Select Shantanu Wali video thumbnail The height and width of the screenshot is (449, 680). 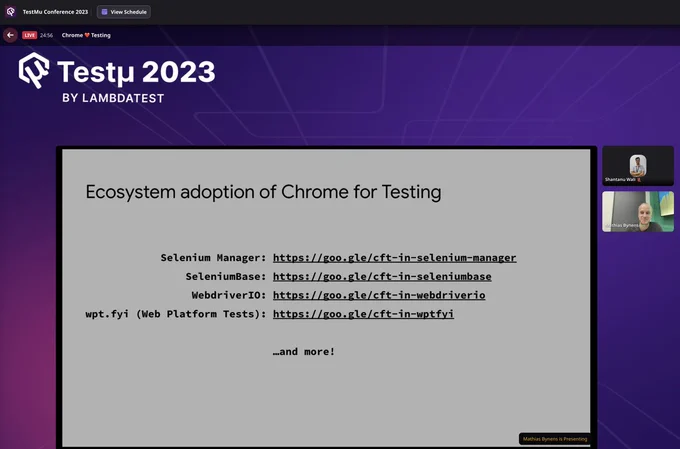click(638, 166)
